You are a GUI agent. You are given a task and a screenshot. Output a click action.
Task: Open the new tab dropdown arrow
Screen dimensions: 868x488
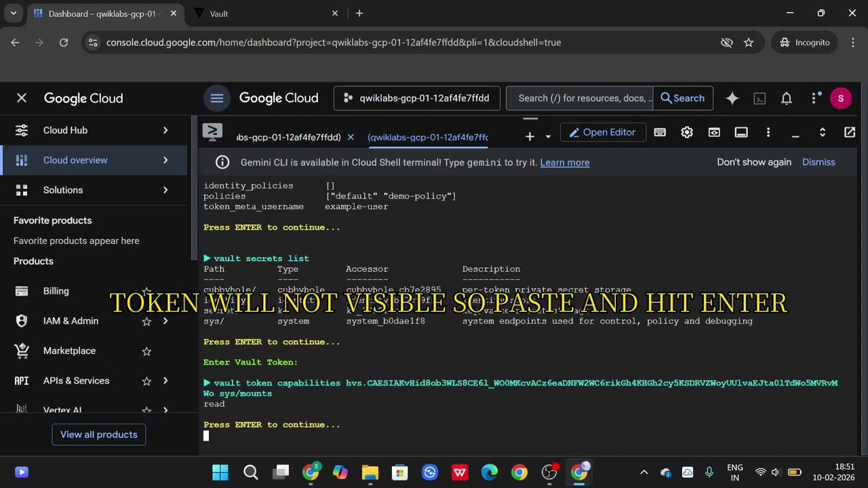tap(548, 136)
